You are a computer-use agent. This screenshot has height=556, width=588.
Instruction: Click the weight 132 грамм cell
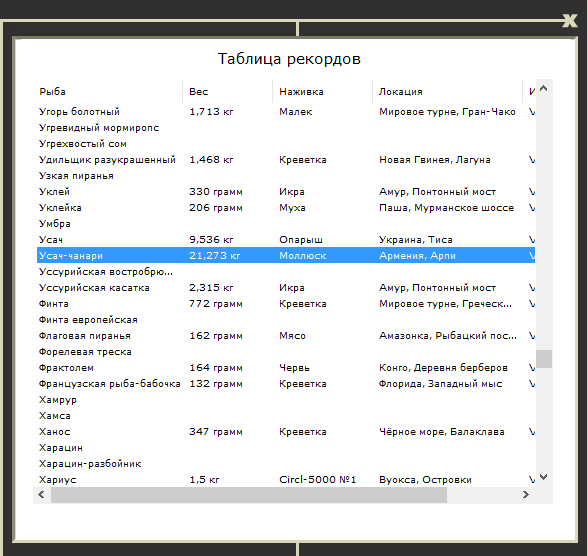(x=216, y=384)
